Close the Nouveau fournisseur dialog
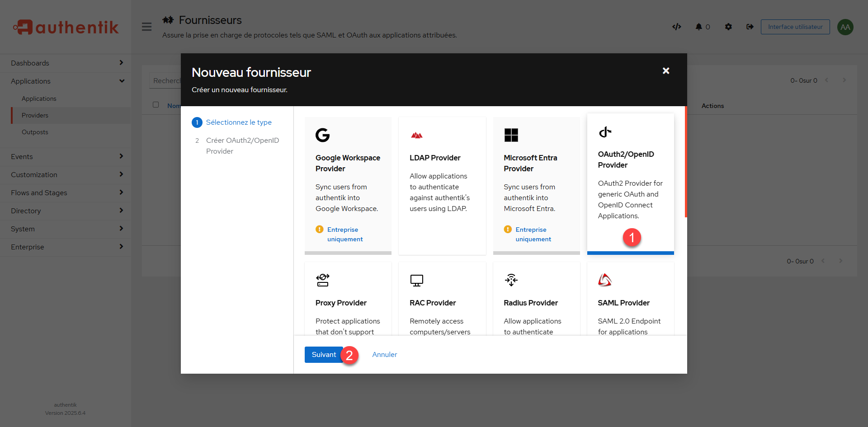This screenshot has height=427, width=868. (x=665, y=71)
